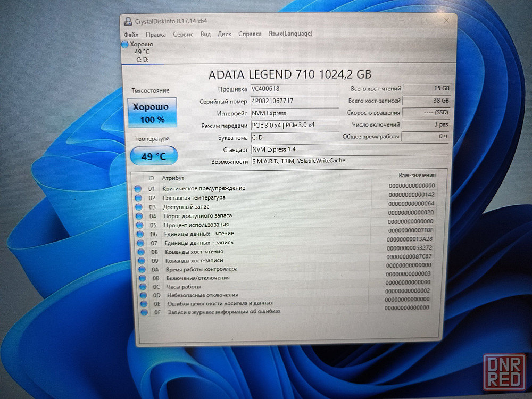Select the Процент использования attribute text

(x=196, y=225)
